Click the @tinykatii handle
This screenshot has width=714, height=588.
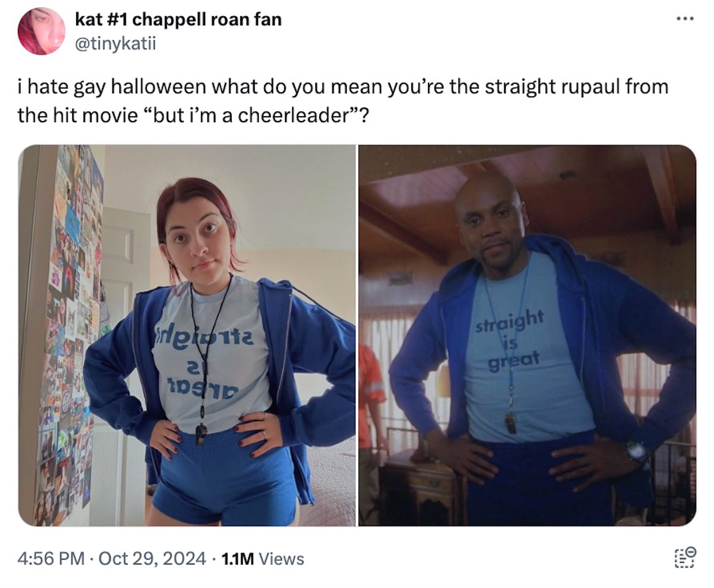click(x=115, y=43)
